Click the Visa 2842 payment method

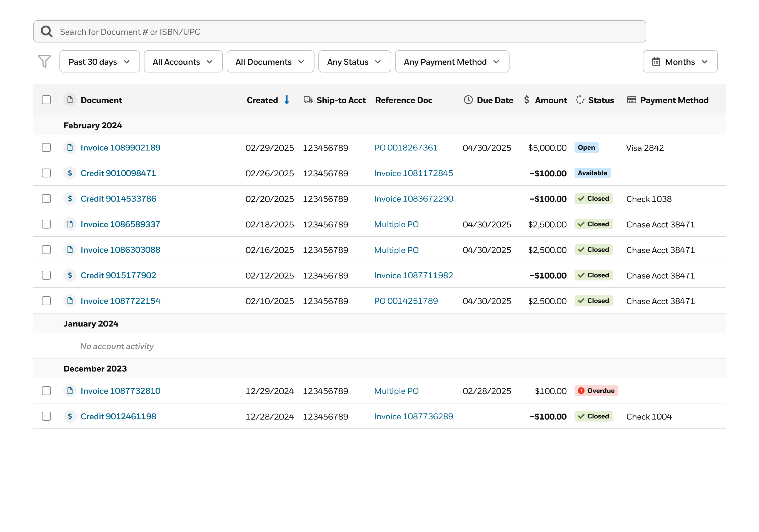tap(645, 148)
